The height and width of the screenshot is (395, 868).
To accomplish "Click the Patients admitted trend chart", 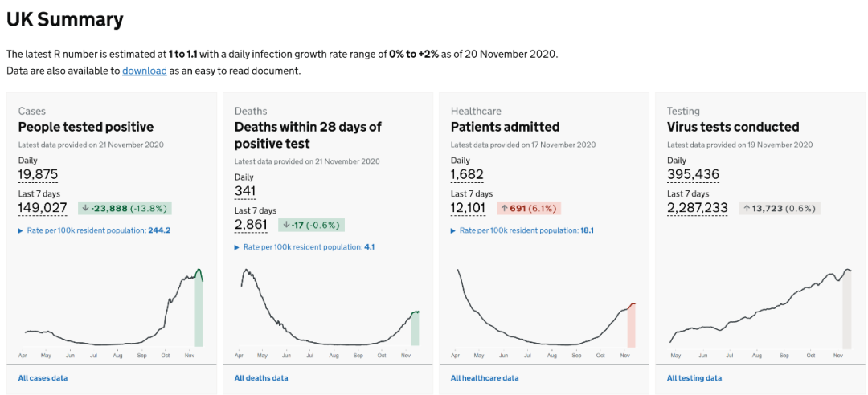I will [x=544, y=309].
